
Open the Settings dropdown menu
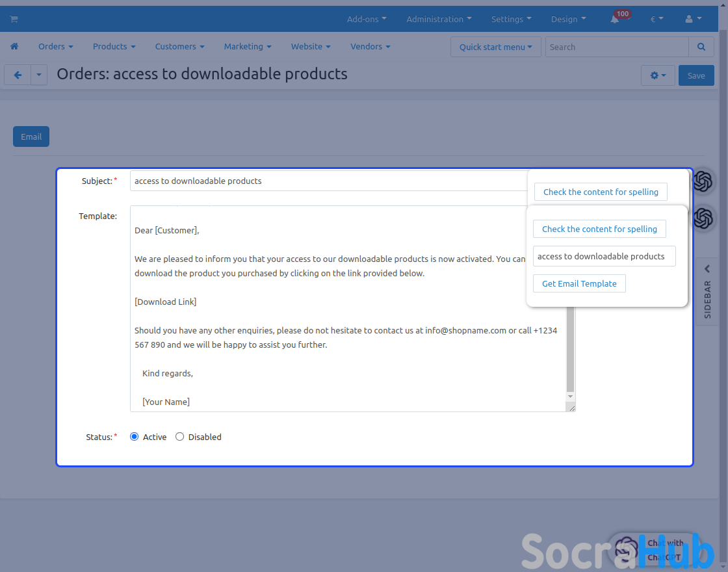[511, 19]
